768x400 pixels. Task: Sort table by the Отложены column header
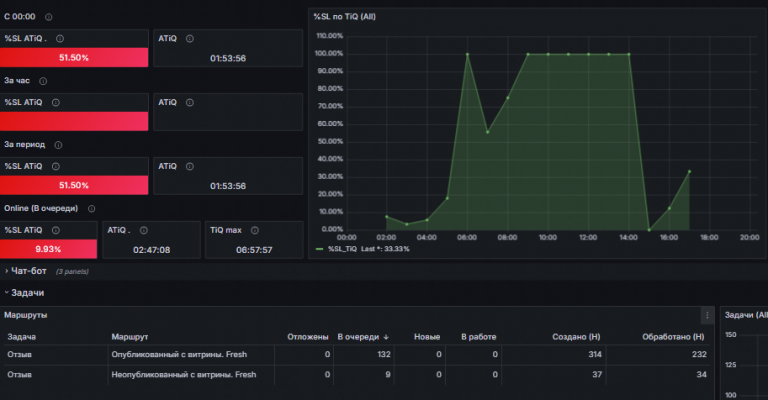[308, 337]
